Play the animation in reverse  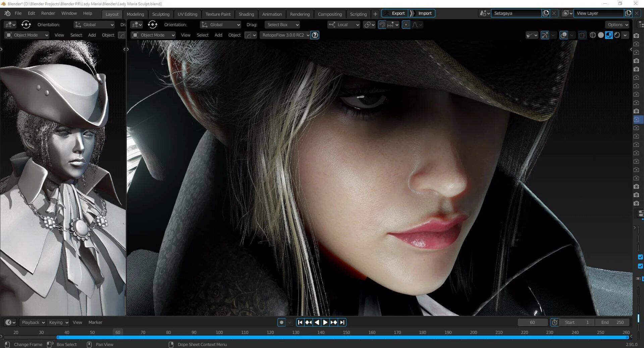pos(317,322)
